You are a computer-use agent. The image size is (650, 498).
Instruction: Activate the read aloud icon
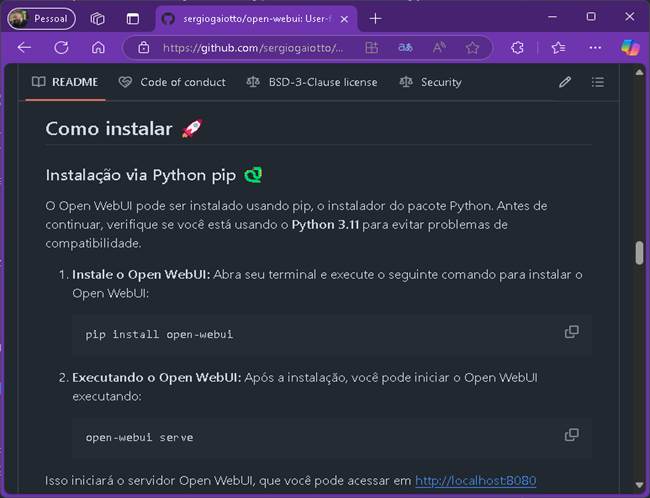tap(439, 48)
